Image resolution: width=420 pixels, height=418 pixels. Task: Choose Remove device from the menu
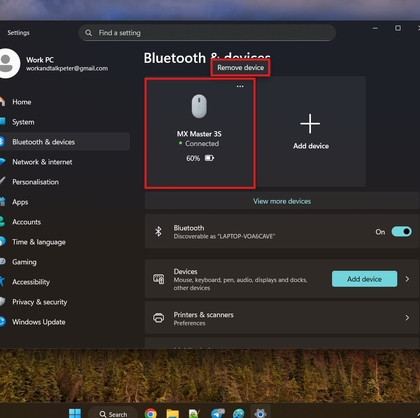point(240,68)
